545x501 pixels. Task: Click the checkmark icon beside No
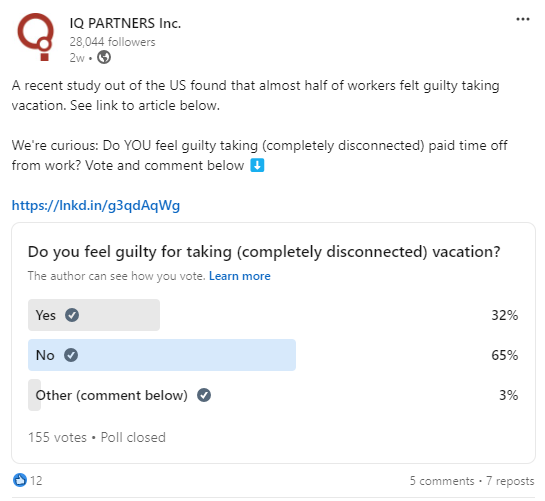coord(71,355)
